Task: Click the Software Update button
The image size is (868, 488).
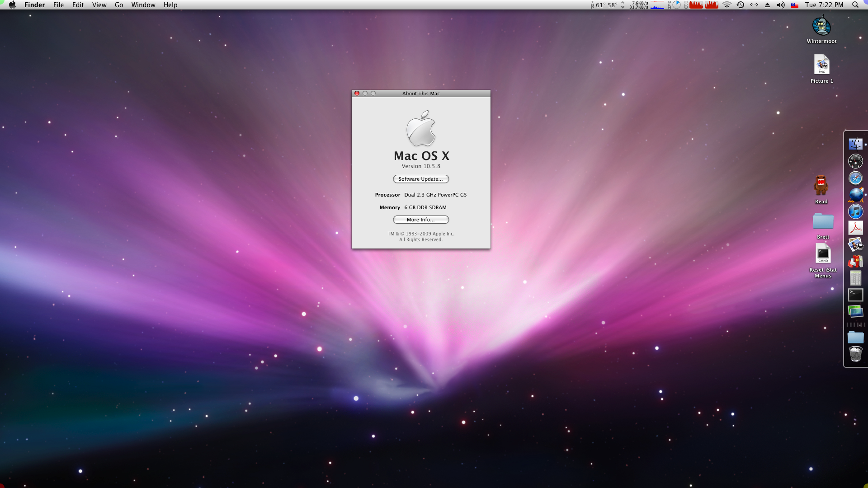Action: click(x=420, y=179)
